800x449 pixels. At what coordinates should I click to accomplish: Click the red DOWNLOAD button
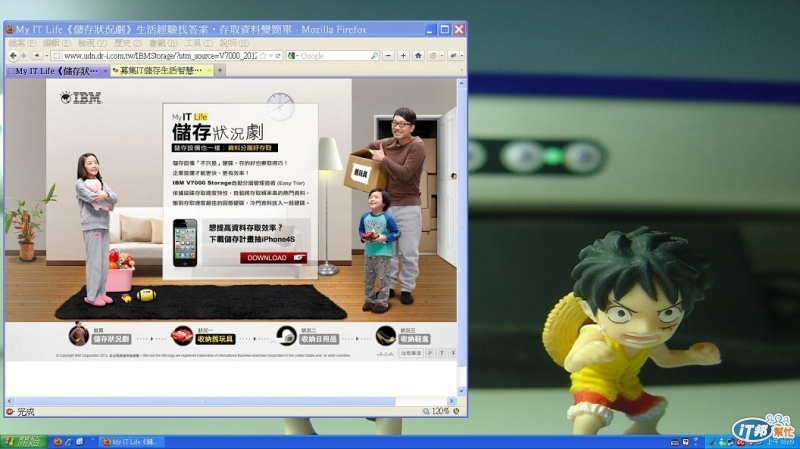(x=273, y=258)
